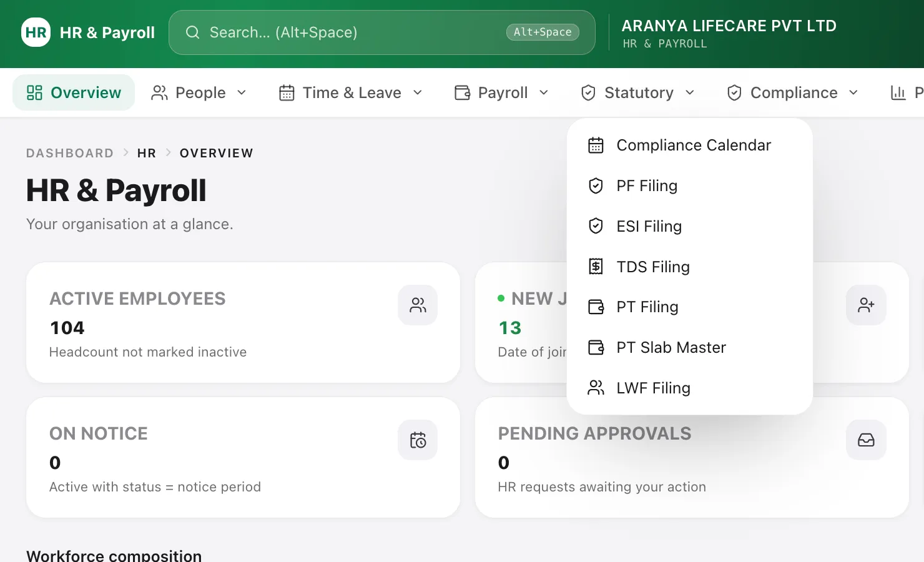The height and width of the screenshot is (562, 924).
Task: Go to DASHBOARD breadcrumb
Action: click(x=70, y=153)
